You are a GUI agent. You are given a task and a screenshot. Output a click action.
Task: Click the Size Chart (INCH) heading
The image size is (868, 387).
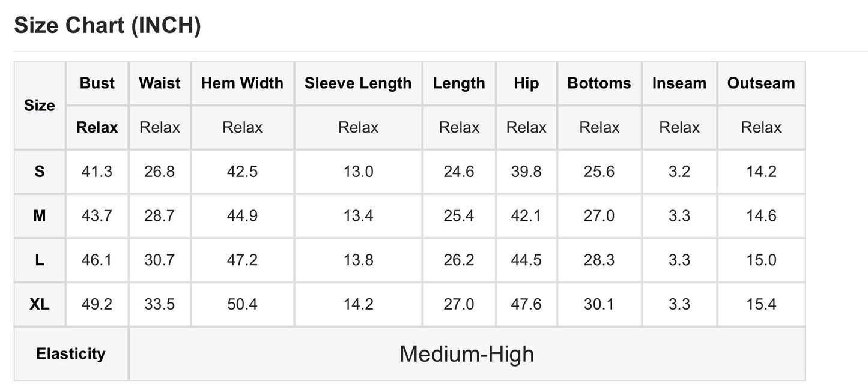pyautogui.click(x=107, y=26)
